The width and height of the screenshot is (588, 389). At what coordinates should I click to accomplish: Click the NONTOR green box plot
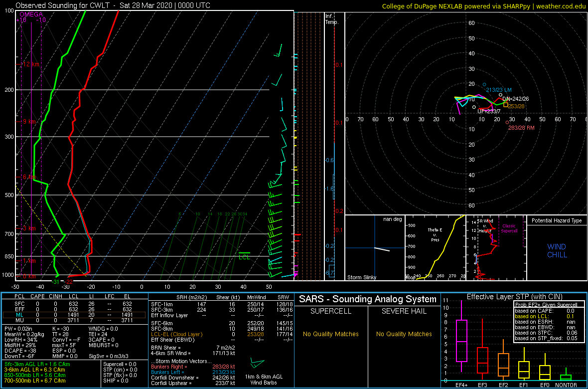(x=567, y=375)
